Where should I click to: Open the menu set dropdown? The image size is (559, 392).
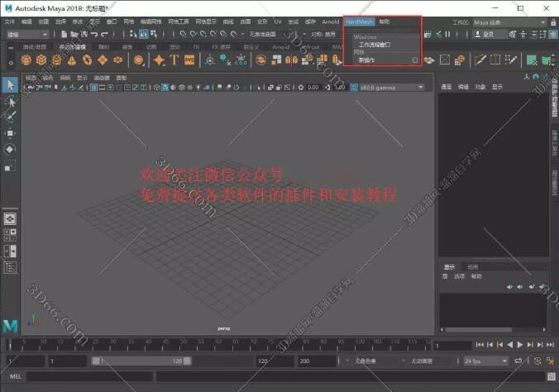[27, 34]
